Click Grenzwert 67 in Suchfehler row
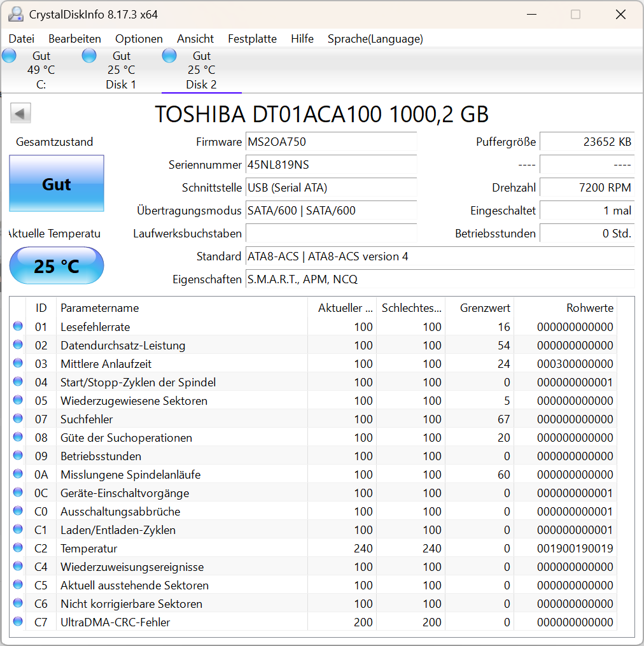Viewport: 644px width, 646px height. (x=503, y=419)
